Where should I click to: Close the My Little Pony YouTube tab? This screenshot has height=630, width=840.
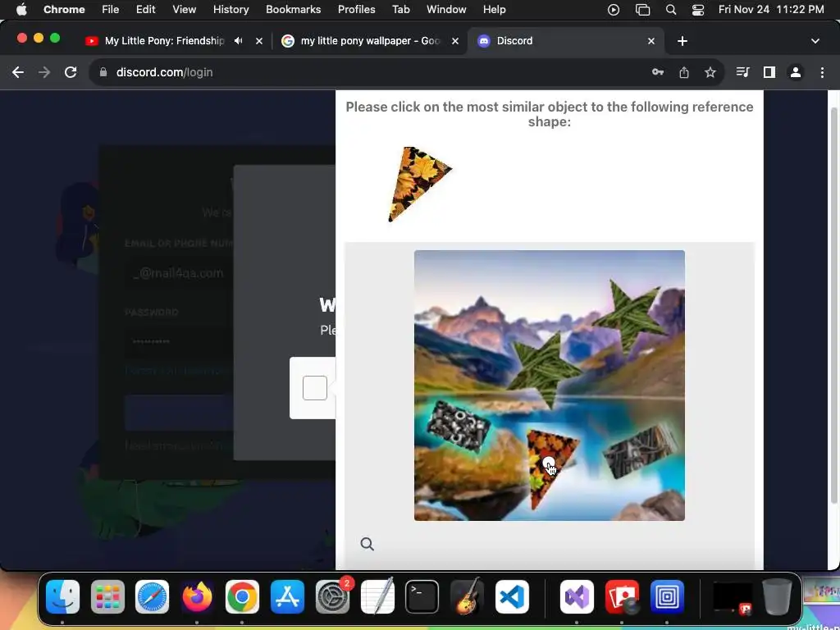[x=259, y=41]
